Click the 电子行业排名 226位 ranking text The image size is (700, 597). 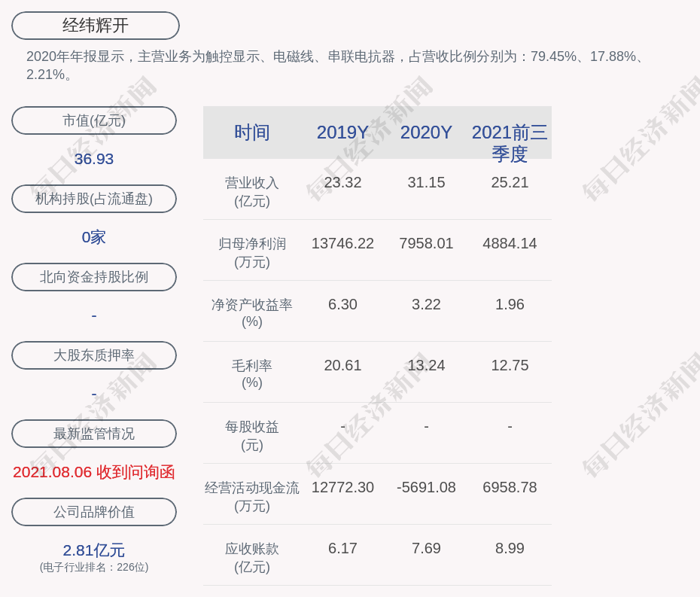(94, 568)
